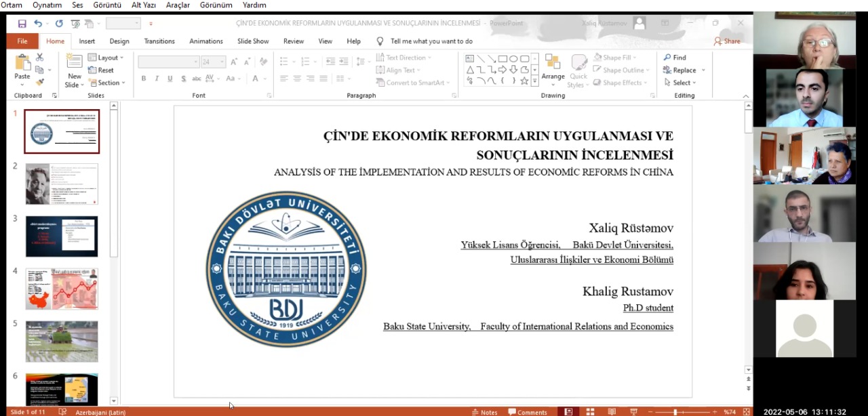The height and width of the screenshot is (416, 868).
Task: Switch to the Animations tab
Action: [206, 41]
